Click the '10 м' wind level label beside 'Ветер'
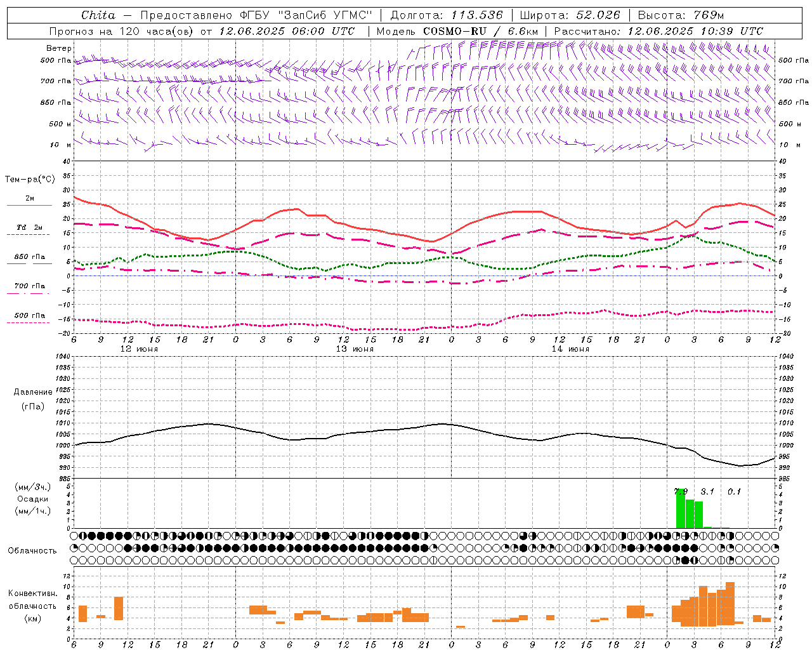The height and width of the screenshot is (650, 812). [x=60, y=145]
